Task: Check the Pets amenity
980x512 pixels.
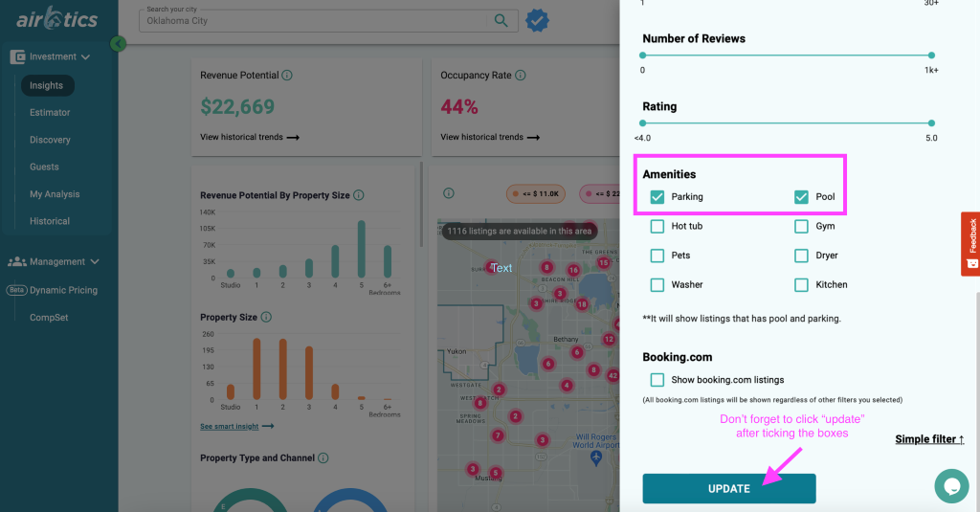Action: pos(657,256)
